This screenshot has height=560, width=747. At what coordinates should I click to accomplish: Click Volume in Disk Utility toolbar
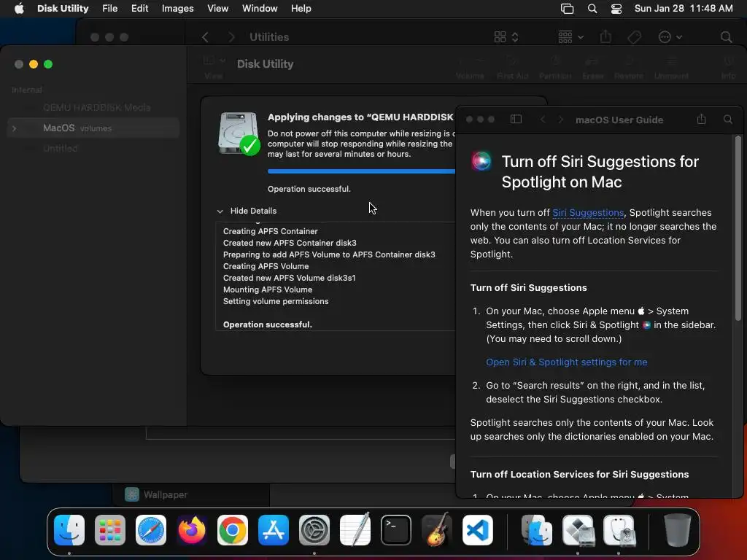point(470,68)
